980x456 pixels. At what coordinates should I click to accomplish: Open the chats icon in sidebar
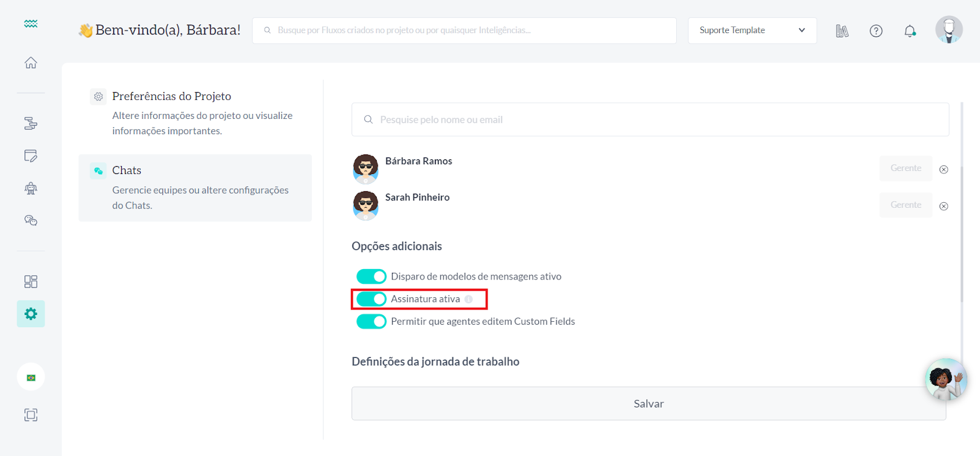pyautogui.click(x=31, y=220)
